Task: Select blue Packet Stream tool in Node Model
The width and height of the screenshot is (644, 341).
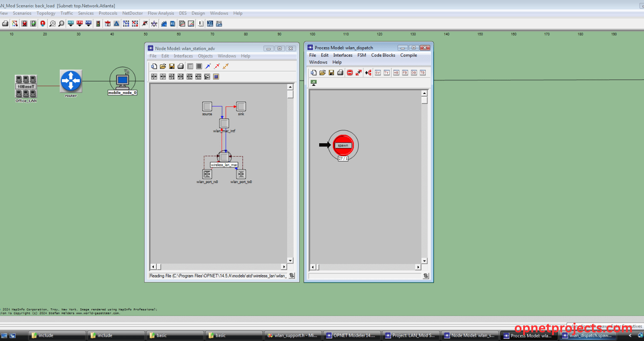Action: coord(208,66)
